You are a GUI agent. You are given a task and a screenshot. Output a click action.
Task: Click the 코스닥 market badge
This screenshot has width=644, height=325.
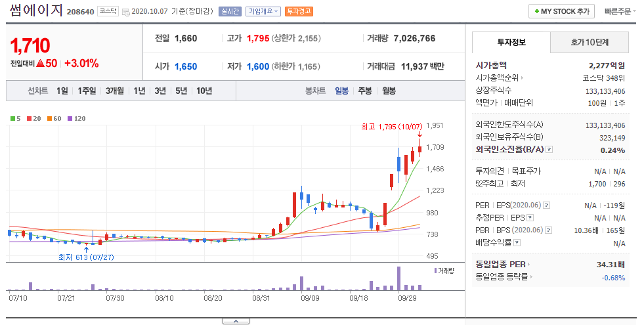[x=108, y=12]
